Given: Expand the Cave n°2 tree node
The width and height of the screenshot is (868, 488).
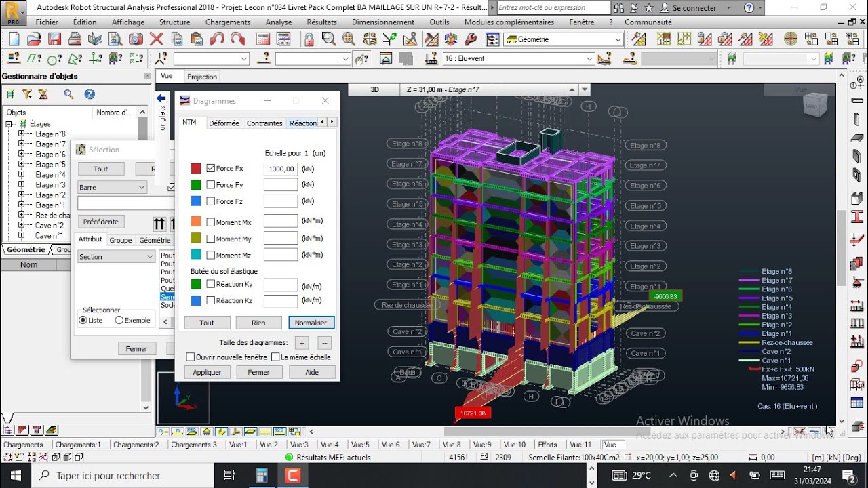Looking at the screenshot, I should click(x=21, y=225).
